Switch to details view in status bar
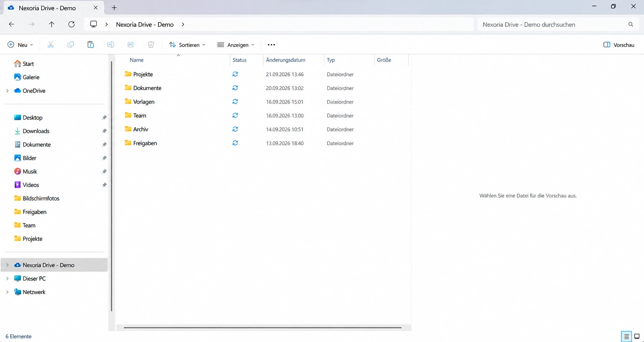The image size is (644, 342). pos(626,336)
